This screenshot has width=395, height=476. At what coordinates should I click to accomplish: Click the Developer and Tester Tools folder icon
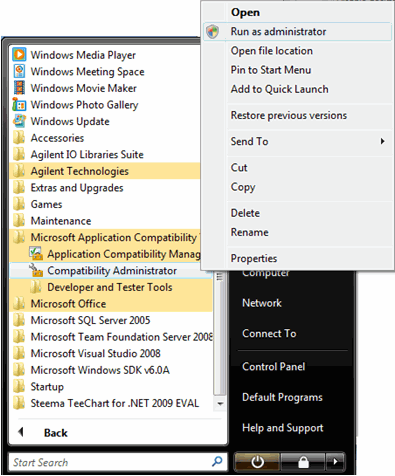pyautogui.click(x=36, y=287)
